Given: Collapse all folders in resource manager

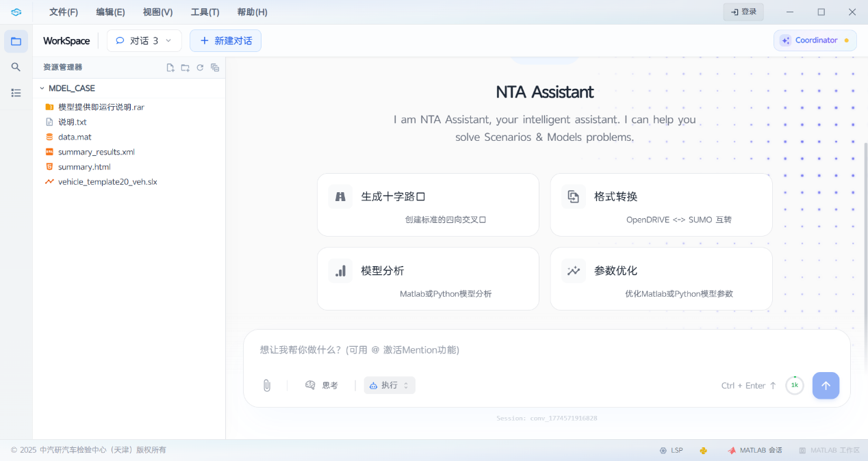Looking at the screenshot, I should point(215,68).
